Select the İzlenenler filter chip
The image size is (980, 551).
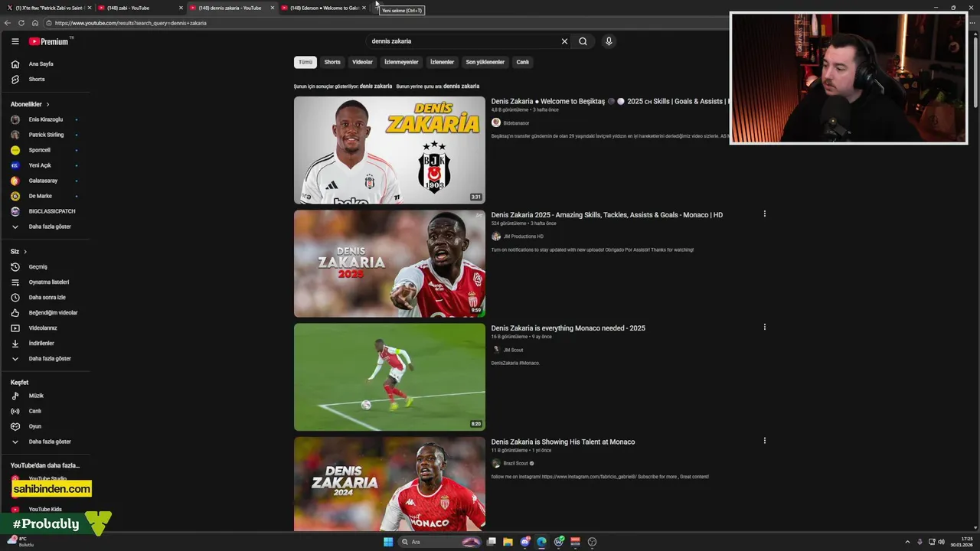[442, 62]
